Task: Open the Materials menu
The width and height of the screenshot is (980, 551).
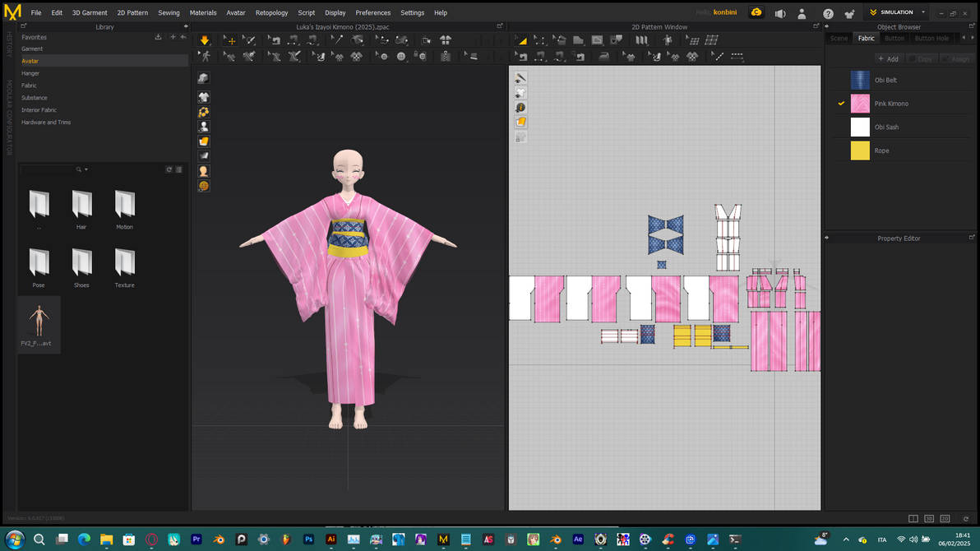Action: (203, 12)
